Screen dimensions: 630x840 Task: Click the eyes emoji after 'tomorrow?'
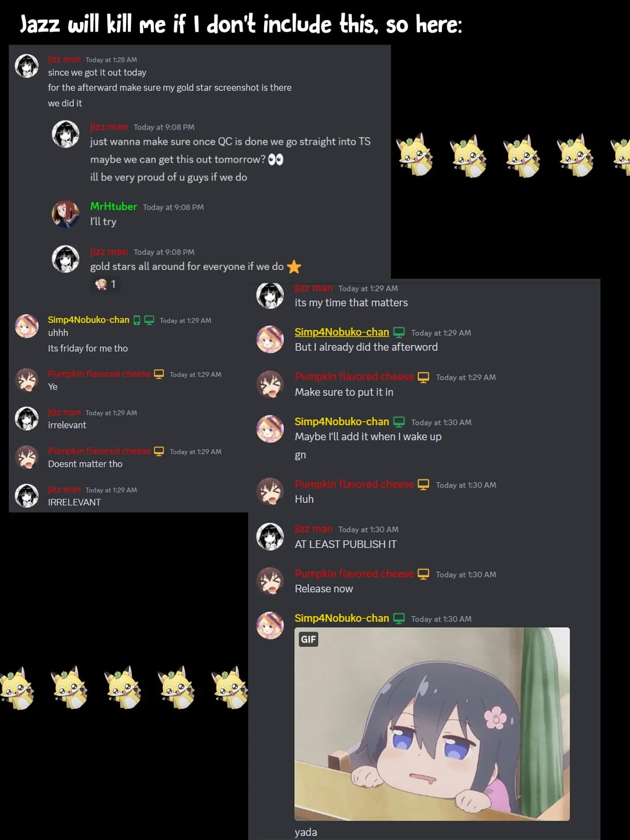click(275, 159)
